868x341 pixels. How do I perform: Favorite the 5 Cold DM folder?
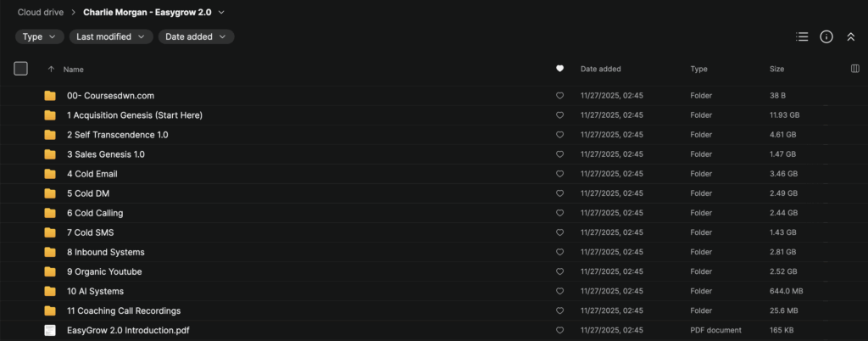click(559, 193)
